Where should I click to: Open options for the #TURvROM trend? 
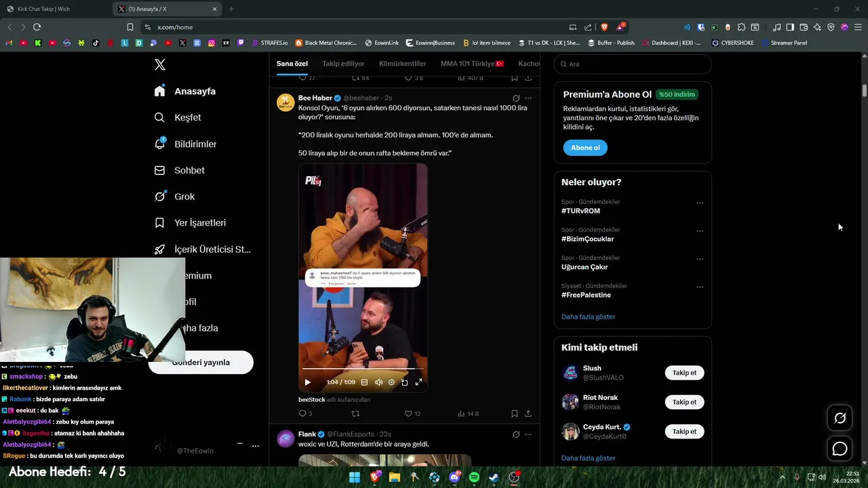pyautogui.click(x=700, y=203)
